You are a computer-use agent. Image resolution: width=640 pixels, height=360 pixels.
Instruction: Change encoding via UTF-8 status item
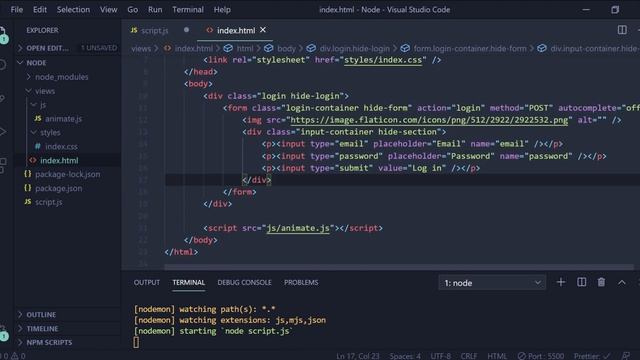[441, 356]
